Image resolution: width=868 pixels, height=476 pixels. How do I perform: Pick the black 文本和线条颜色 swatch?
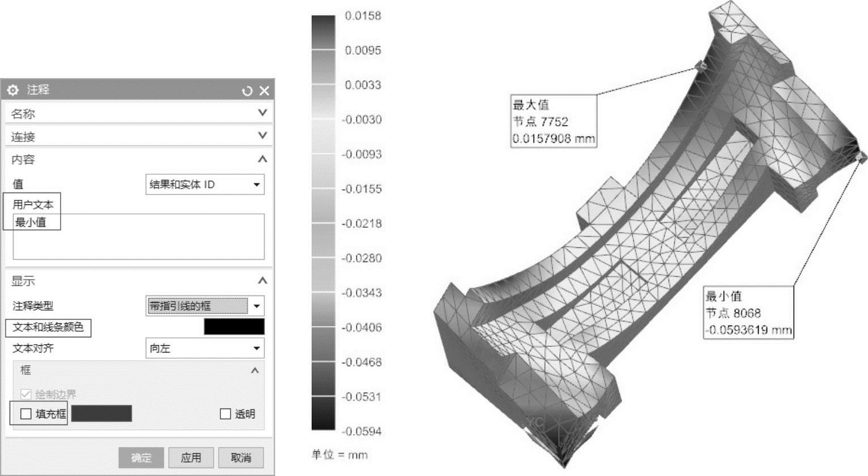pyautogui.click(x=234, y=327)
